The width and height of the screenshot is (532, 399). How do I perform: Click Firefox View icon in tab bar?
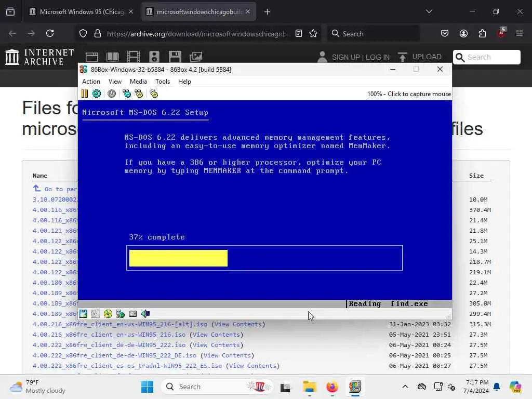tap(10, 12)
